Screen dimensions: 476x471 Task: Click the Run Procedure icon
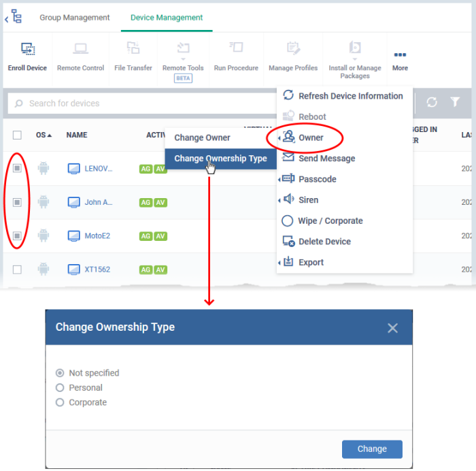(236, 48)
